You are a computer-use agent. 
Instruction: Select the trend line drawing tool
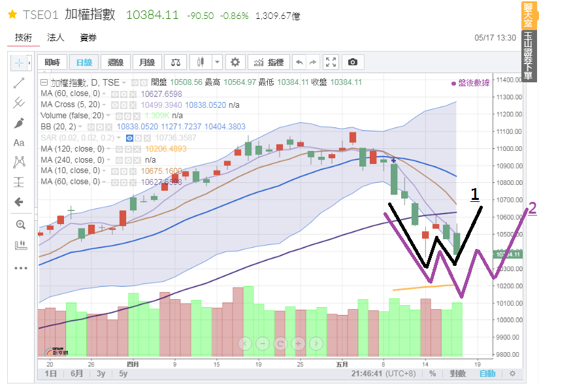19,83
